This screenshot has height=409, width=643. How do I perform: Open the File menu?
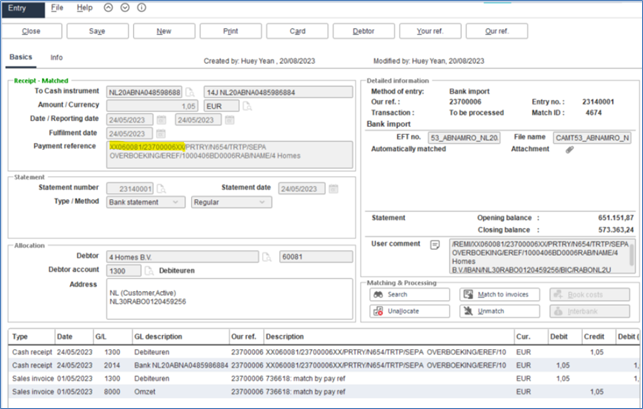pyautogui.click(x=57, y=7)
